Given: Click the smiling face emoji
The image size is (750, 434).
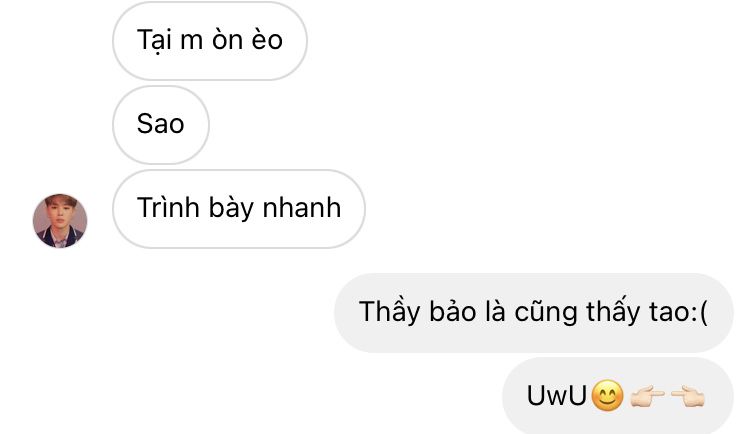Looking at the screenshot, I should pos(607,396).
